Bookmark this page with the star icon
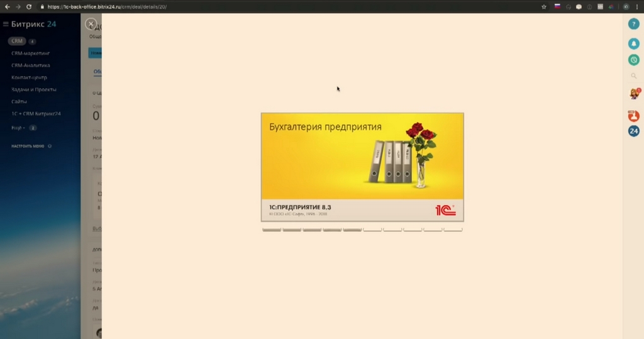The image size is (644, 339). pyautogui.click(x=544, y=6)
